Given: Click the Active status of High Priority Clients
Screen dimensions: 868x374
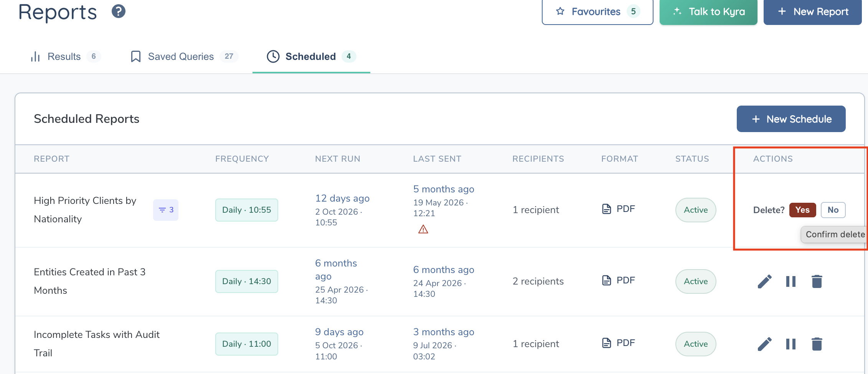Looking at the screenshot, I should (x=696, y=210).
